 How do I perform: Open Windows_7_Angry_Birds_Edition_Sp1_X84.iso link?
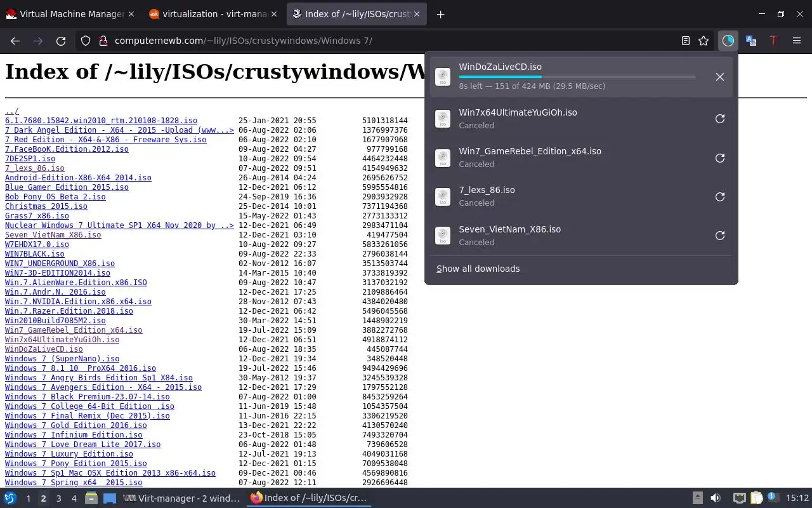[99, 378]
